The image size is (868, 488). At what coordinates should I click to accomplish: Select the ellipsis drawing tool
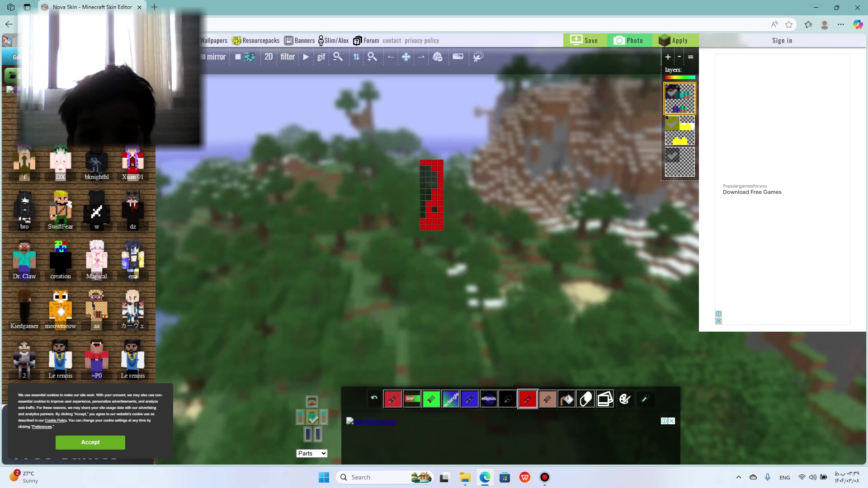coord(489,399)
